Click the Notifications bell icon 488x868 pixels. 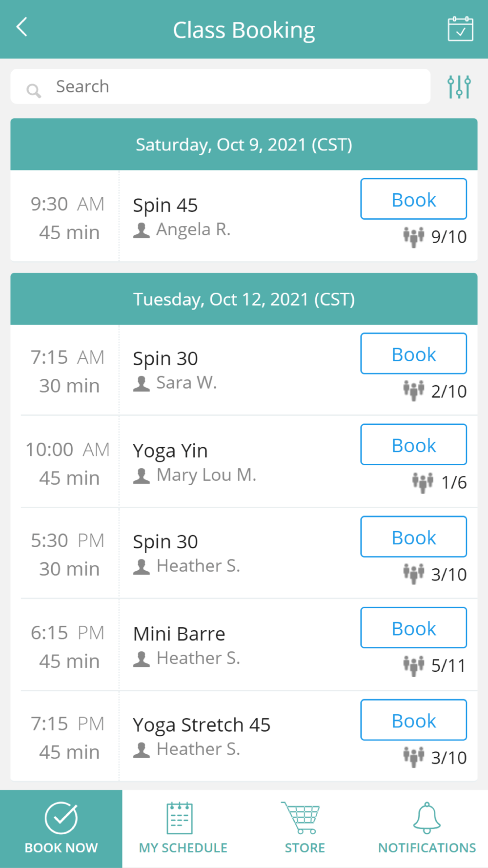[427, 818]
